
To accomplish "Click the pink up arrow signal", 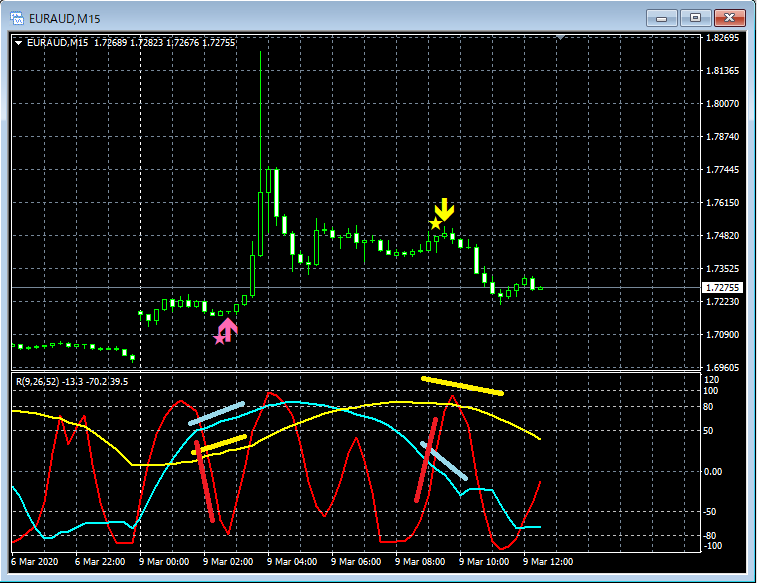I will tap(228, 329).
